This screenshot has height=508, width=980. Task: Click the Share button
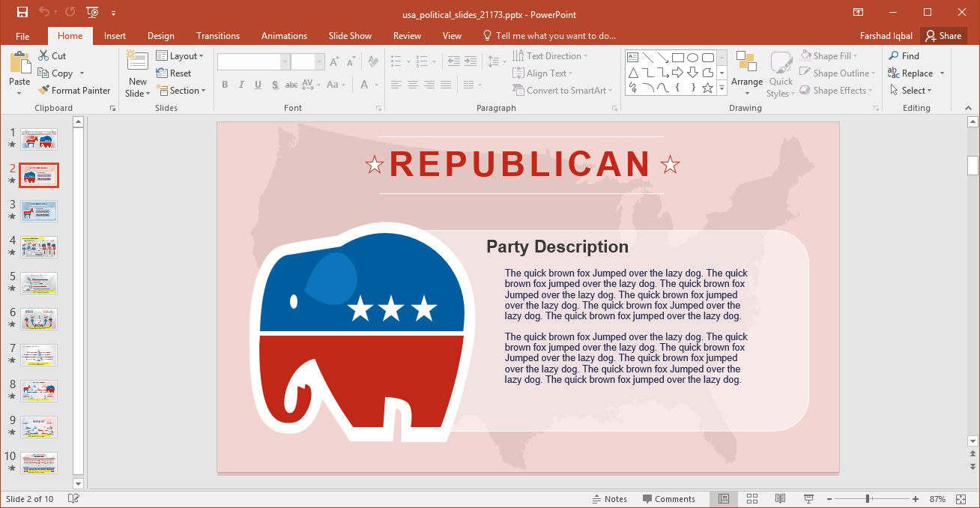pyautogui.click(x=943, y=35)
